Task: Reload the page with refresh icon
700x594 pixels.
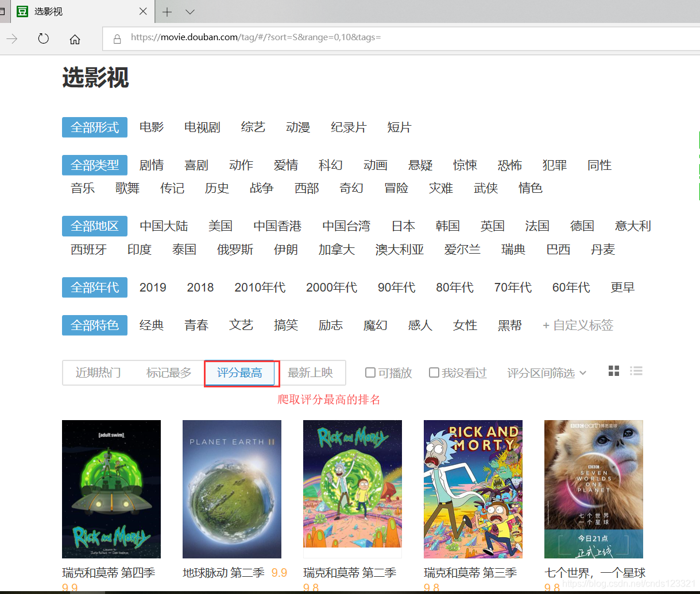Action: pos(43,38)
